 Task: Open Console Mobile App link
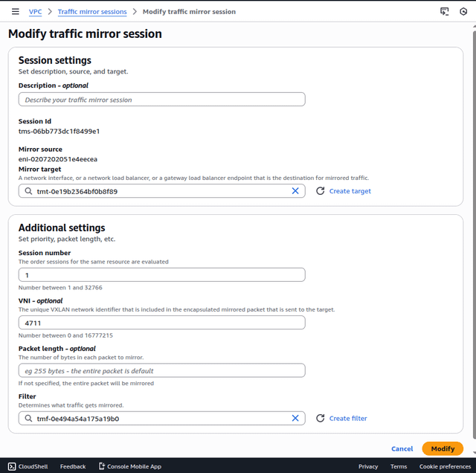[x=129, y=466]
